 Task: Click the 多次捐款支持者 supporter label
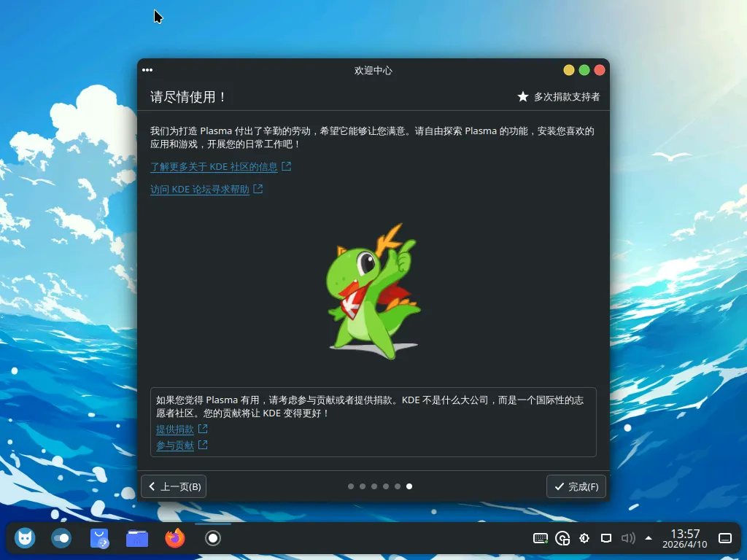566,97
